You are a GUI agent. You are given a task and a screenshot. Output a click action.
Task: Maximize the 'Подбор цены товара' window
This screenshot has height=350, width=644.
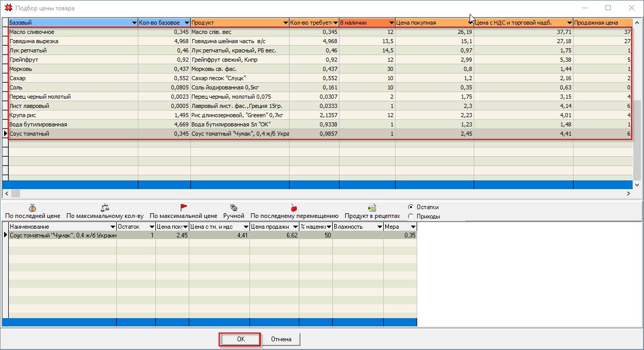(x=608, y=8)
